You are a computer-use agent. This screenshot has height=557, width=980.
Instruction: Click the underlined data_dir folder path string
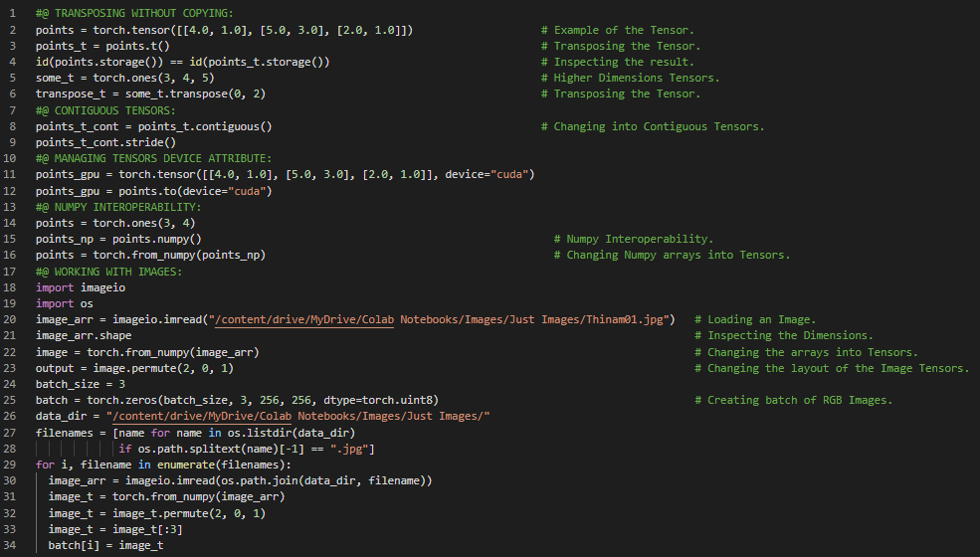tap(298, 416)
